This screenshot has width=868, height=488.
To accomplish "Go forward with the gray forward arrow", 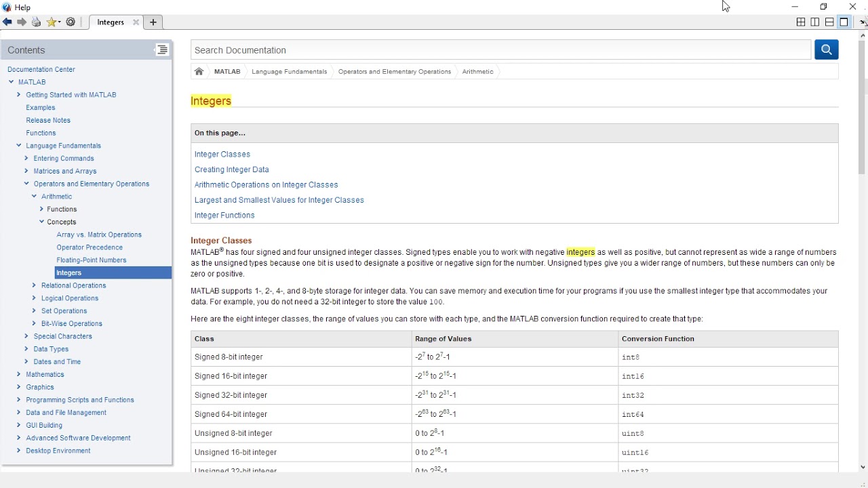I will (22, 22).
